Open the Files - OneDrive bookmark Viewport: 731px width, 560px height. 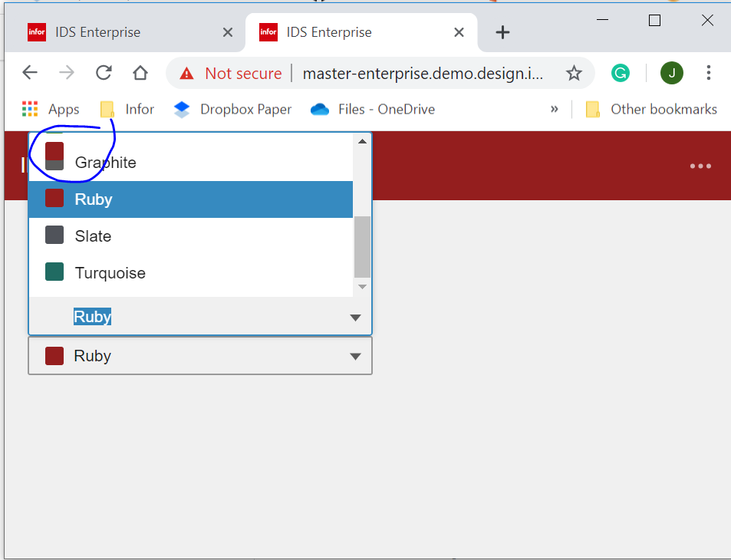373,109
